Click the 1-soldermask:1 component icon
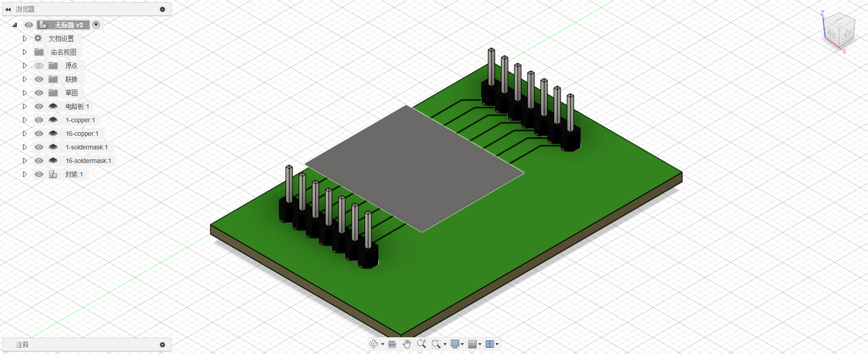Viewport: 868px width, 354px height. click(53, 147)
